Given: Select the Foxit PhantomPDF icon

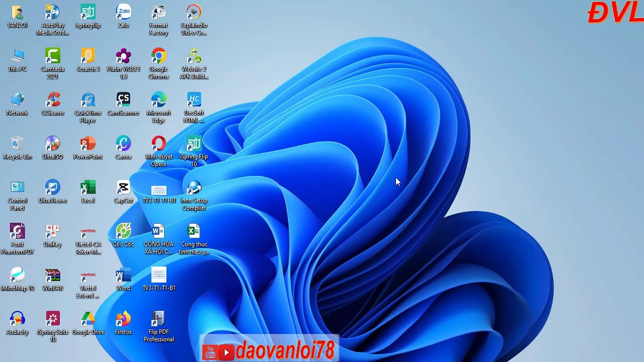Looking at the screenshot, I should pyautogui.click(x=17, y=239).
